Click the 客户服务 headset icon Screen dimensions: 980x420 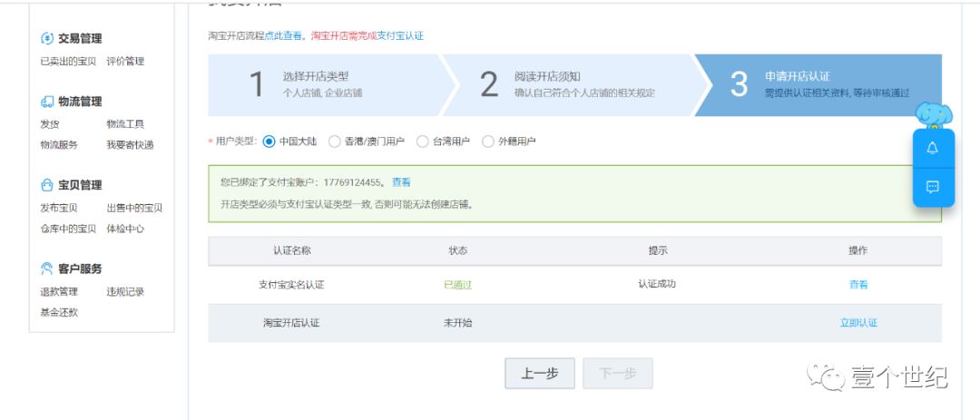tap(47, 269)
